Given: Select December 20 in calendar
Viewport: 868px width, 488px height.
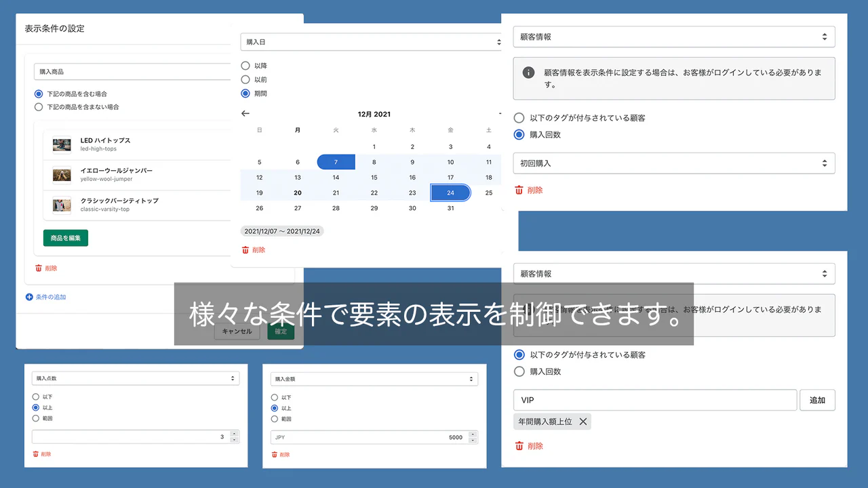Looking at the screenshot, I should tap(298, 192).
